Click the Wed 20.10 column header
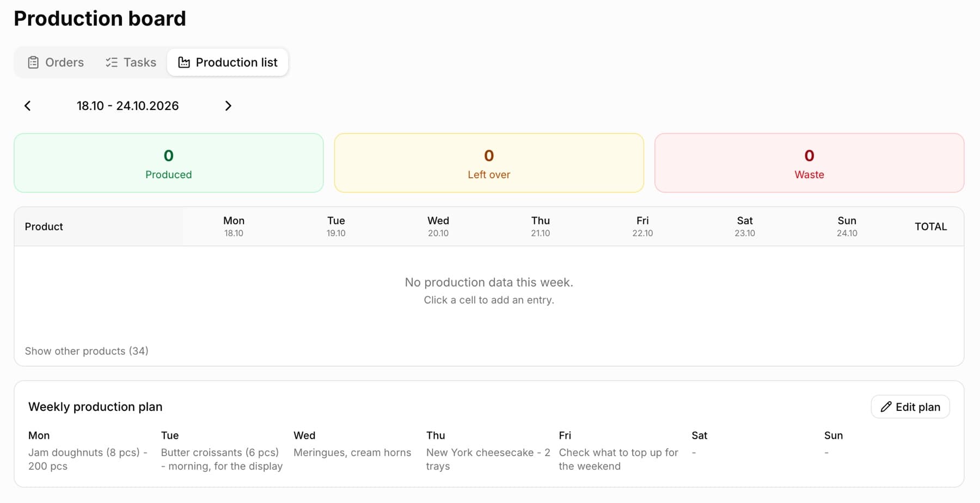 (438, 226)
